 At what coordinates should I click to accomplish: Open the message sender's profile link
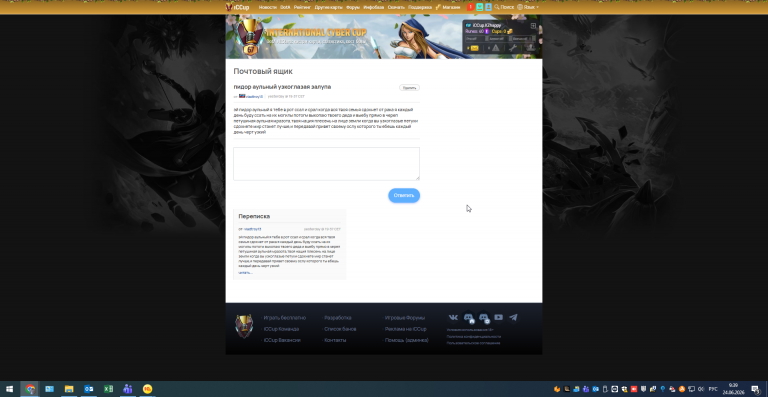click(254, 96)
